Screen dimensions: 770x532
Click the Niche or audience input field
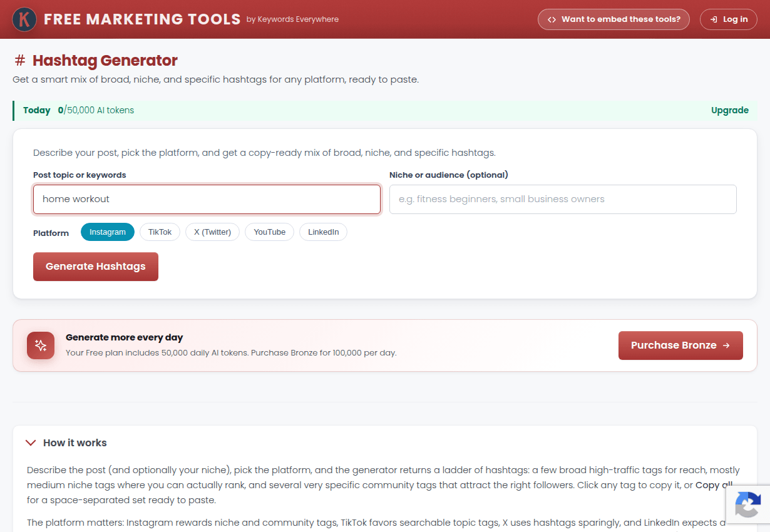[x=563, y=199]
